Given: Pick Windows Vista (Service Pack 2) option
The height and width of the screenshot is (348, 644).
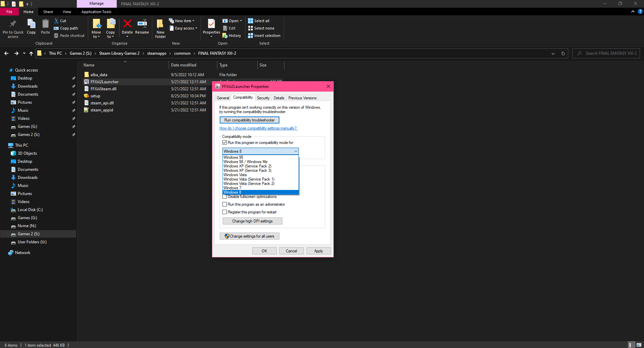Looking at the screenshot, I should [x=261, y=184].
